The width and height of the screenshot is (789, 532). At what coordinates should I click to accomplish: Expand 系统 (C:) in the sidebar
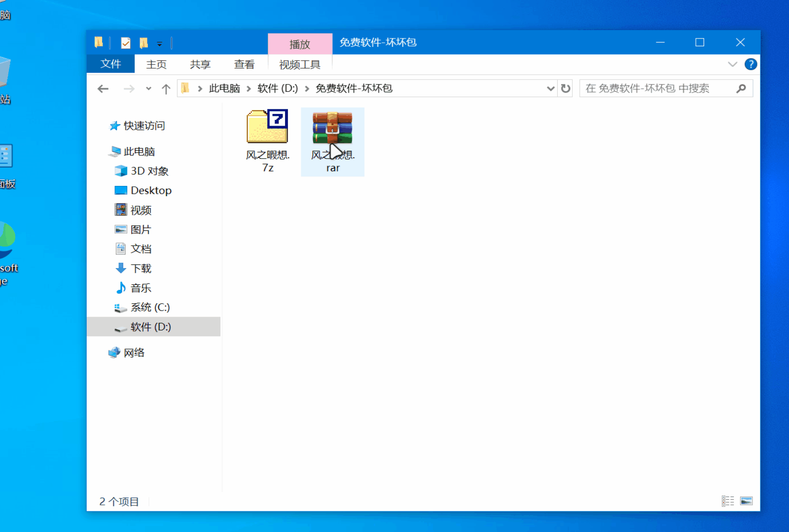106,307
